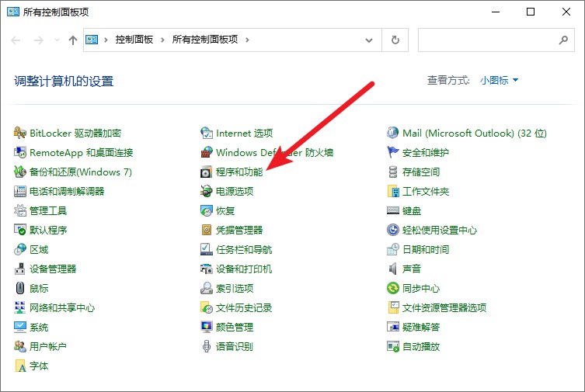Click the 颜色管理 monitor icon

[207, 327]
